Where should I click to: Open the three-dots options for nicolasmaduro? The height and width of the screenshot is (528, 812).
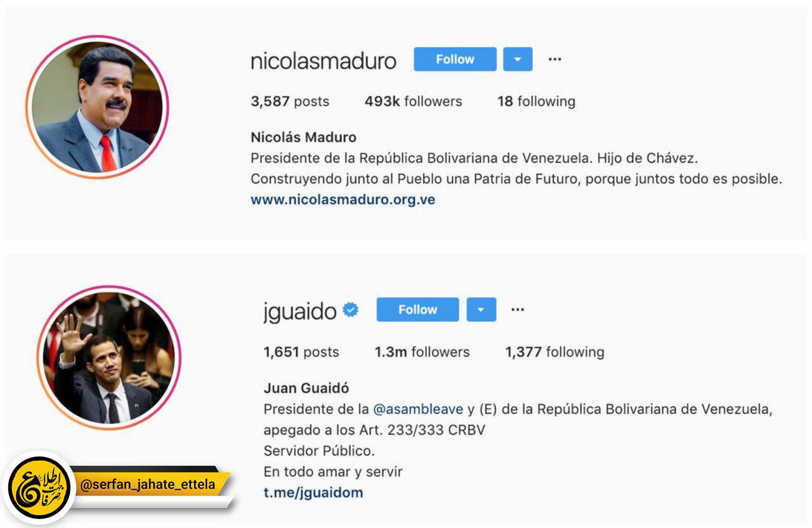[555, 59]
